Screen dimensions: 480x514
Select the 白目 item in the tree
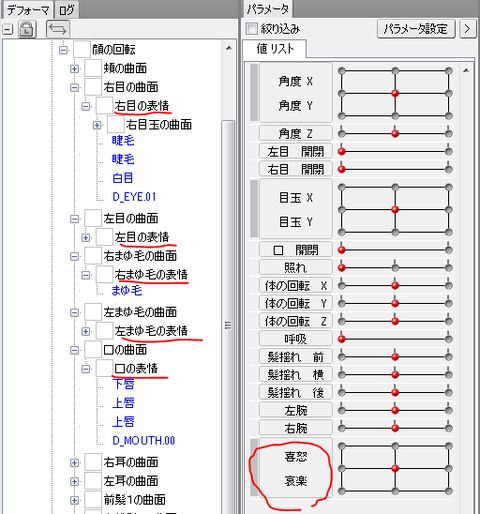(x=123, y=178)
